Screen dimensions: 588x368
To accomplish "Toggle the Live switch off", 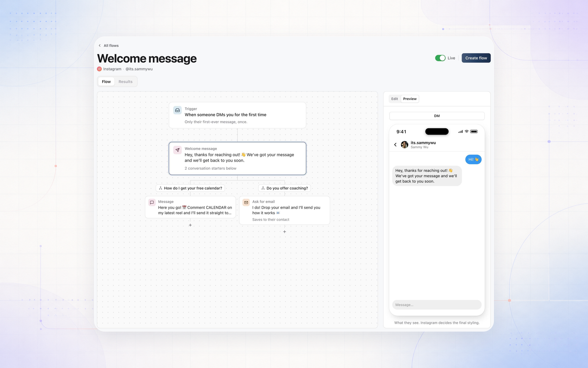I will coord(440,58).
